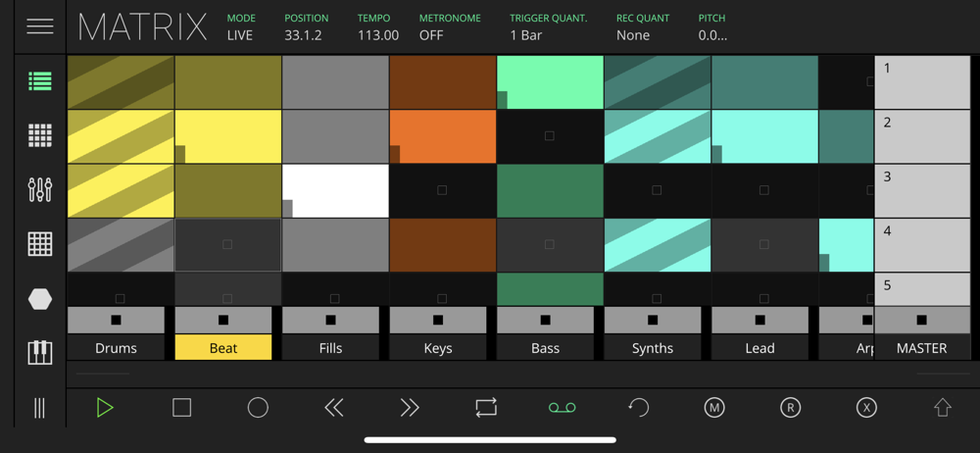This screenshot has width=980, height=453.
Task: Click the circle record button
Action: tap(258, 408)
